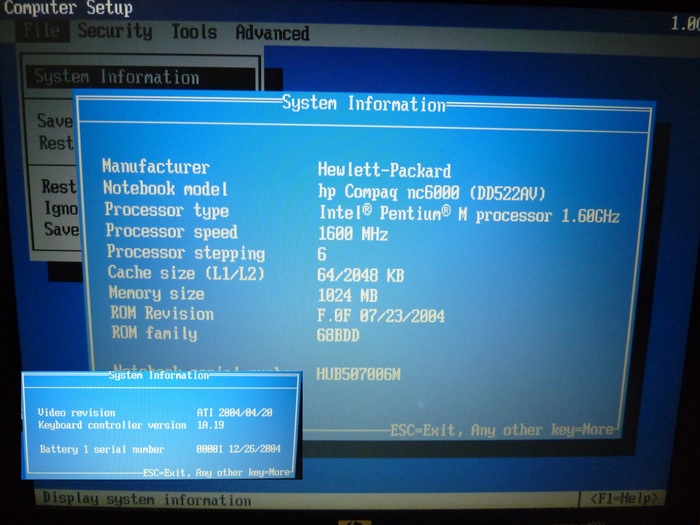Open the File menu

tap(42, 31)
